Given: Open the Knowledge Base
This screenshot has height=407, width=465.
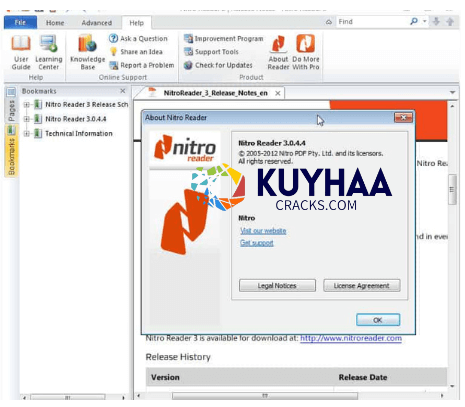Looking at the screenshot, I should tap(88, 53).
